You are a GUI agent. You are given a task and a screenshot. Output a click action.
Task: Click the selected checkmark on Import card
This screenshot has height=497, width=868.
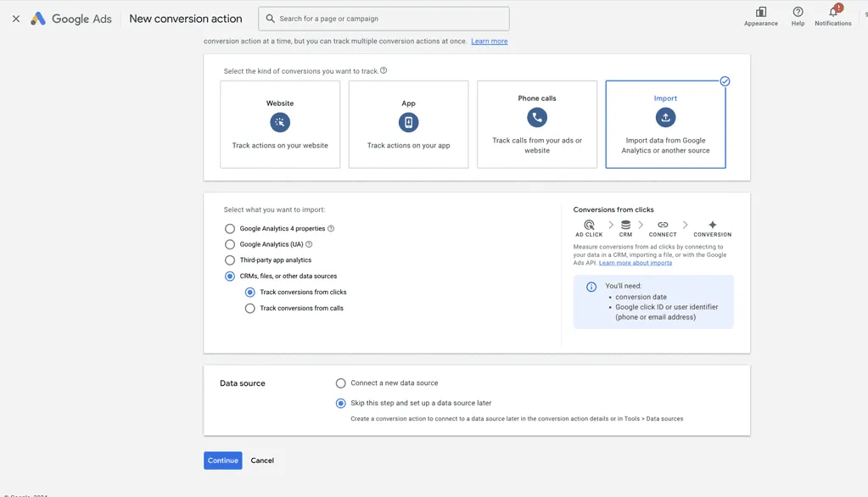(725, 81)
